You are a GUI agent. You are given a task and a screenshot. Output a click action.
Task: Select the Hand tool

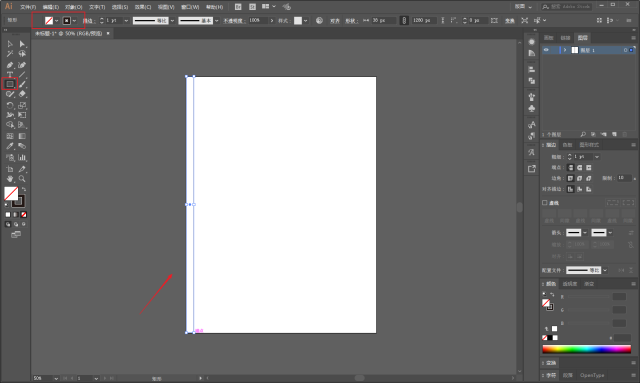click(x=10, y=179)
